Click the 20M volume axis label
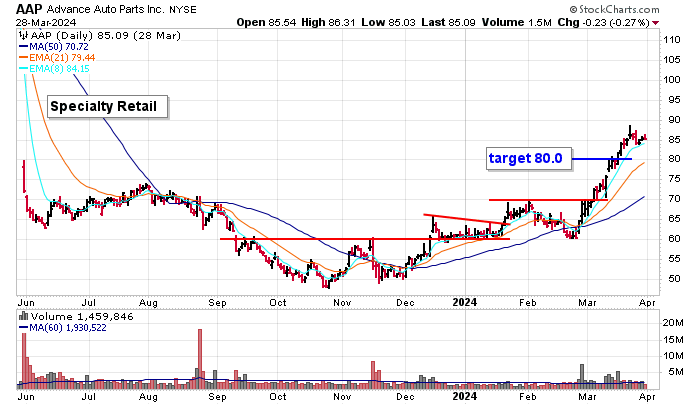 click(673, 322)
